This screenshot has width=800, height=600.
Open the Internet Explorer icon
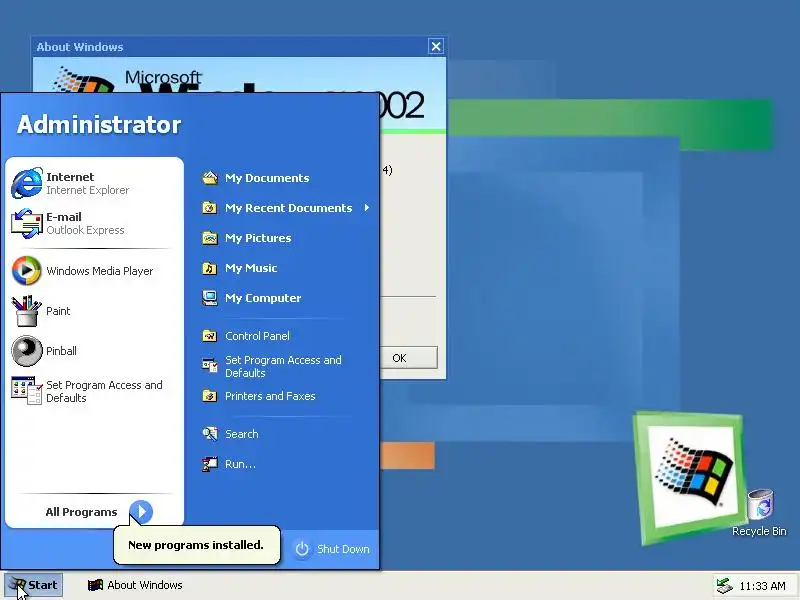(x=27, y=183)
